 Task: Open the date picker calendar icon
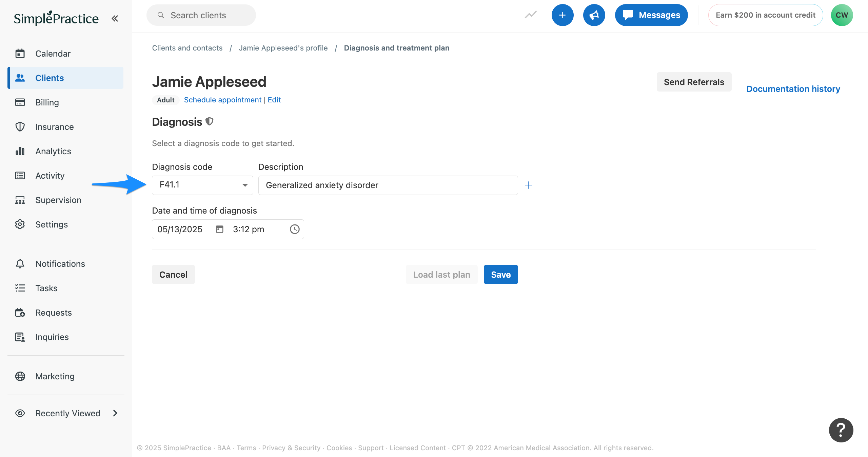220,230
